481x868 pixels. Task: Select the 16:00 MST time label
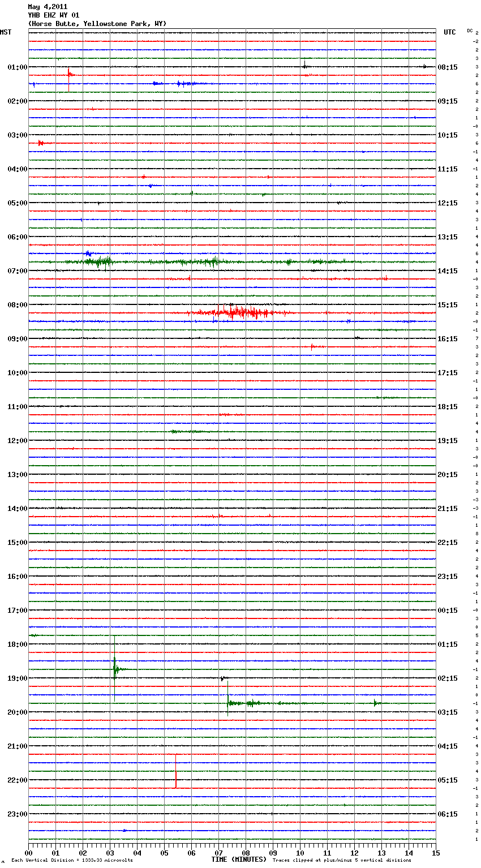pos(18,577)
